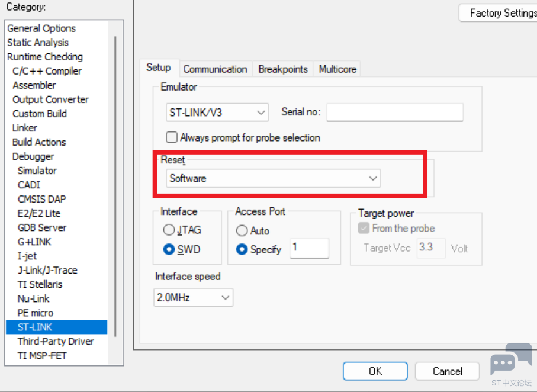Select the SWD interface radio button
The image size is (537, 392).
click(169, 249)
